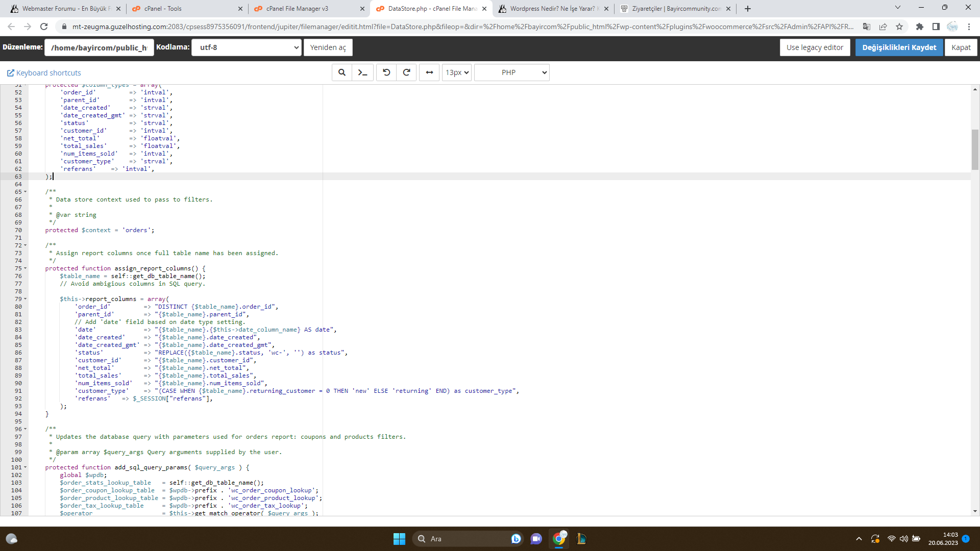The width and height of the screenshot is (980, 551).
Task: Switch to the cPanel - Tools tab
Action: [x=187, y=9]
